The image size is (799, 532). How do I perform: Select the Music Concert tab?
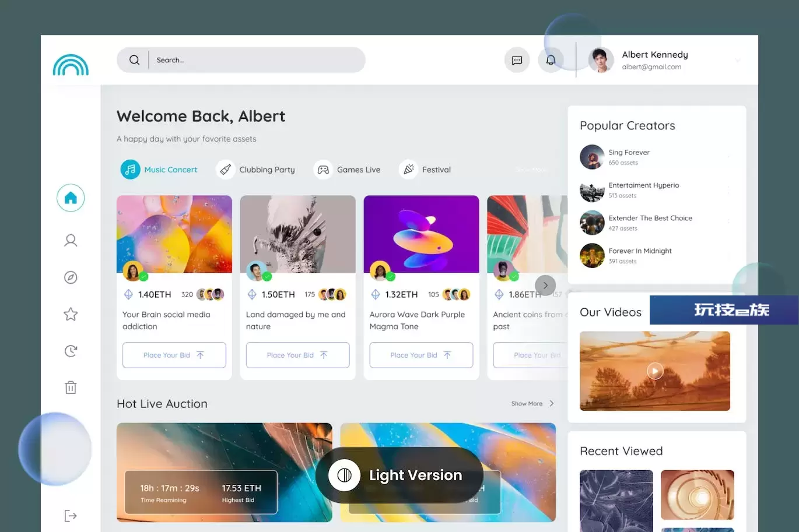pos(159,170)
